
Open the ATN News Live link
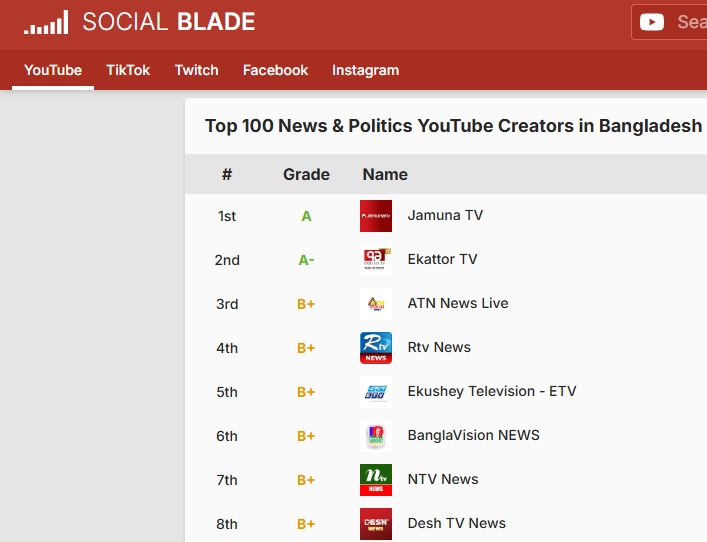click(458, 303)
